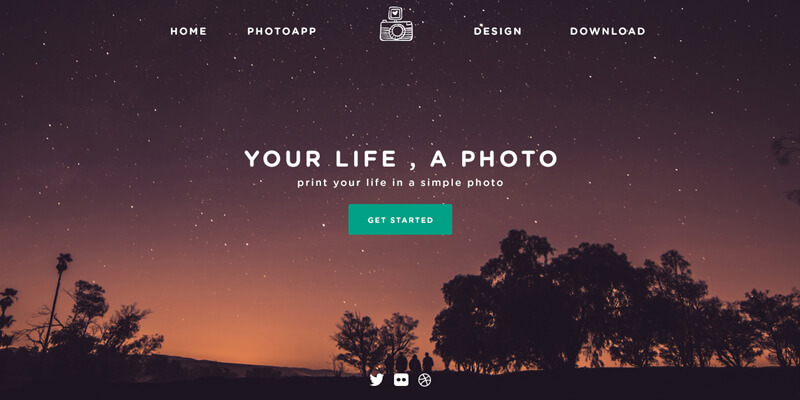This screenshot has height=400, width=800.
Task: Click the print your life subtitle text
Action: tap(400, 183)
